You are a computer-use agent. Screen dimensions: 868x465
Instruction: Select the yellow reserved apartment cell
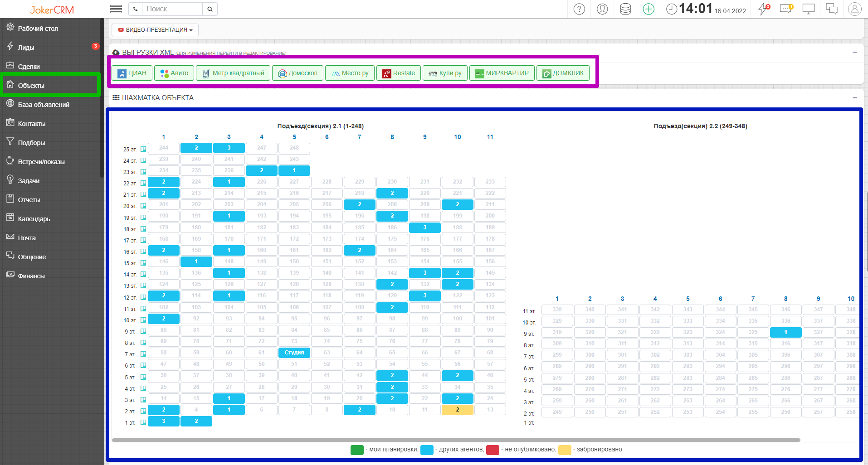457,410
